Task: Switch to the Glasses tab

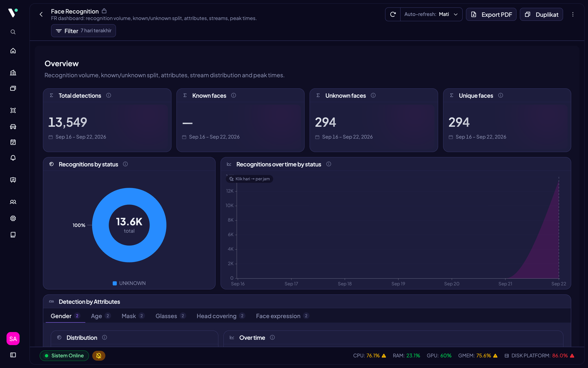Action: click(x=171, y=316)
